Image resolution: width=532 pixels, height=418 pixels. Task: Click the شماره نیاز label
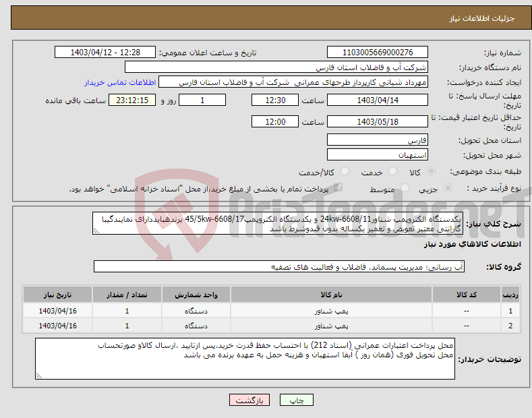tap(502, 53)
